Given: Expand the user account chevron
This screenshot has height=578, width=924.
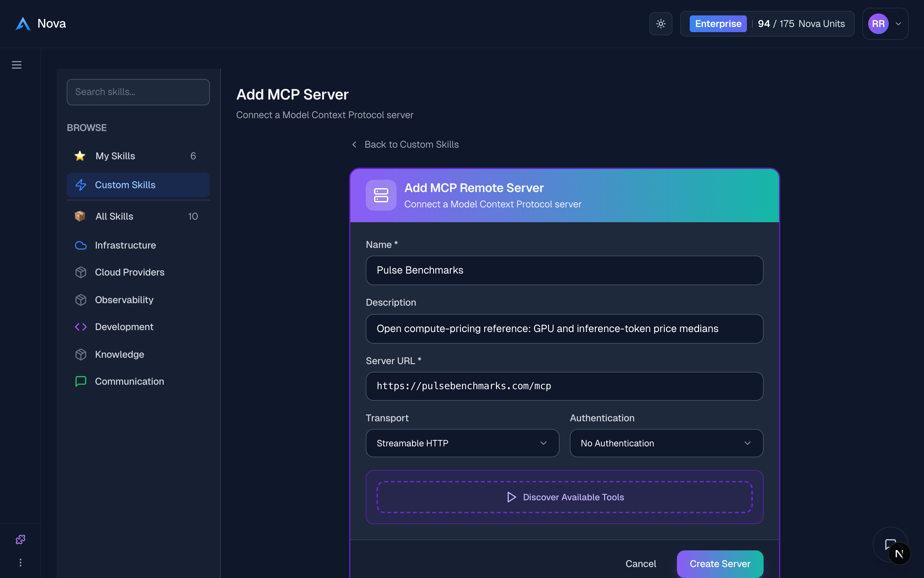Looking at the screenshot, I should (x=898, y=24).
